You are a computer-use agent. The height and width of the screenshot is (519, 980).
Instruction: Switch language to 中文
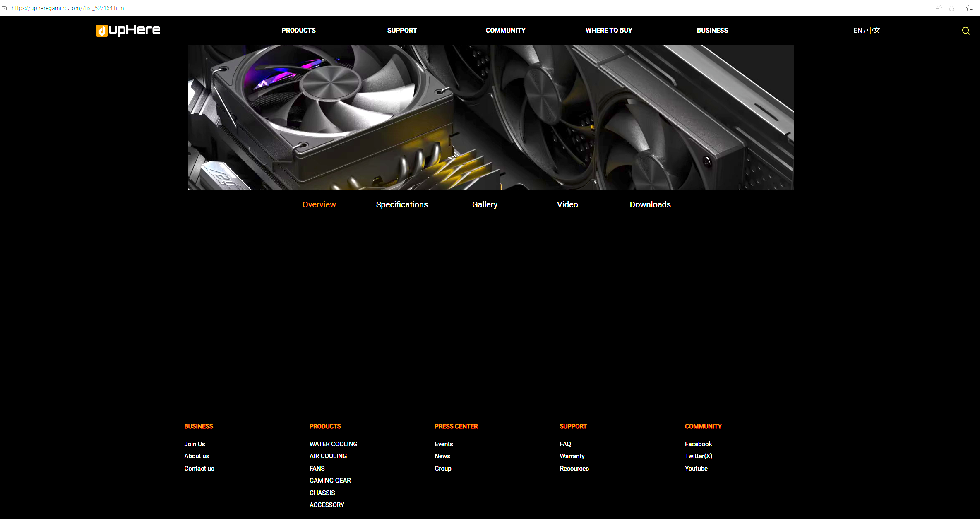coord(874,30)
